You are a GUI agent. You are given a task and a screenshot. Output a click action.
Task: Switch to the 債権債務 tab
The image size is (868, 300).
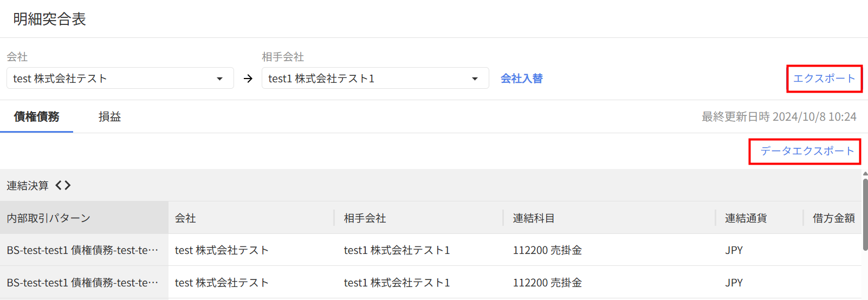coord(37,116)
